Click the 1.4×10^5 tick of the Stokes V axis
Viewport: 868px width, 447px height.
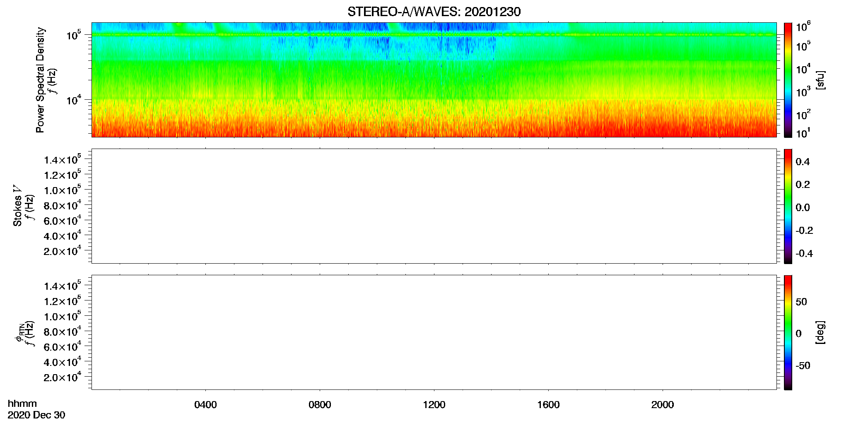pos(63,159)
